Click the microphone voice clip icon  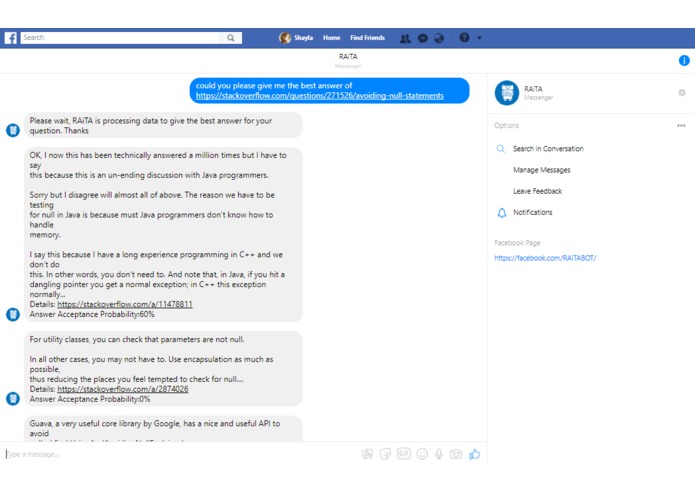point(439,454)
